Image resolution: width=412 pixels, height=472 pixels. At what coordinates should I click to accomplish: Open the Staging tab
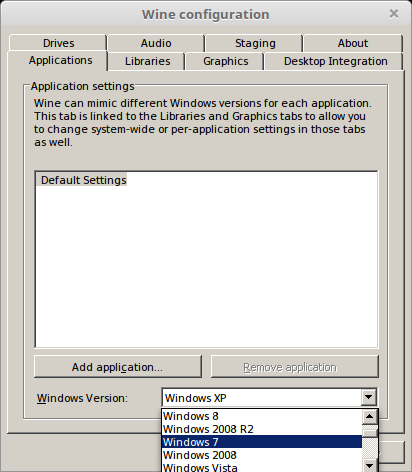tap(255, 43)
